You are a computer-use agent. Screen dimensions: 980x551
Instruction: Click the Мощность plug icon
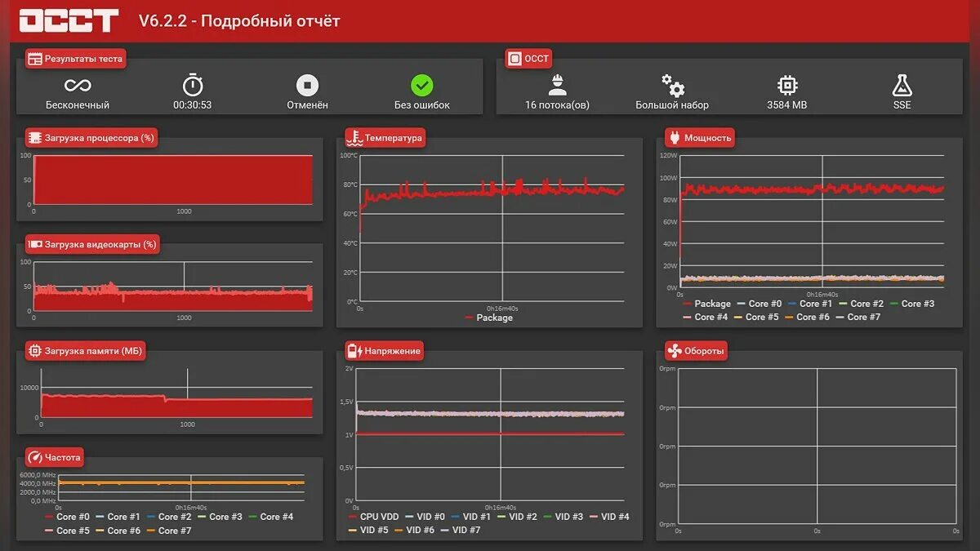674,138
